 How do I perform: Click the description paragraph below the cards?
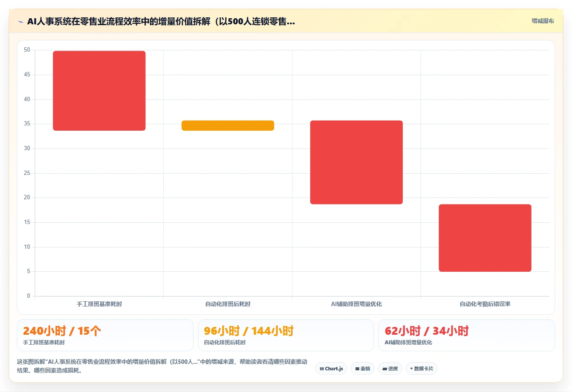tap(162, 366)
